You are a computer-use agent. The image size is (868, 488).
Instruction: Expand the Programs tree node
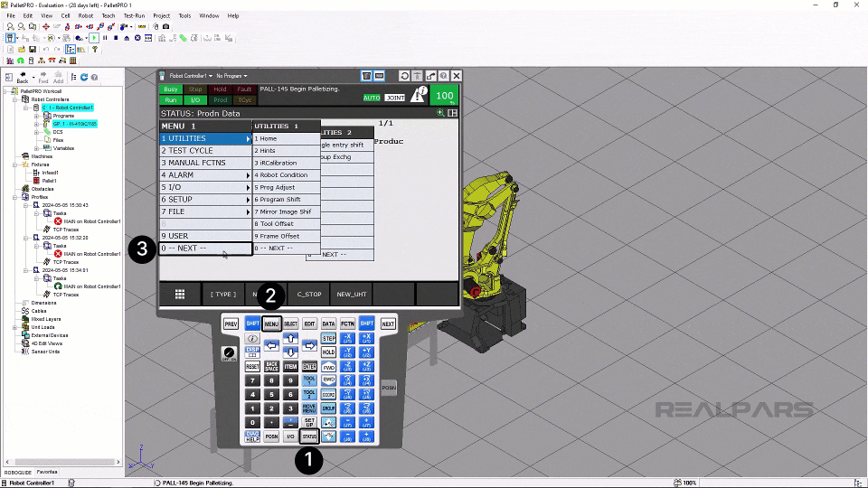[x=36, y=117]
